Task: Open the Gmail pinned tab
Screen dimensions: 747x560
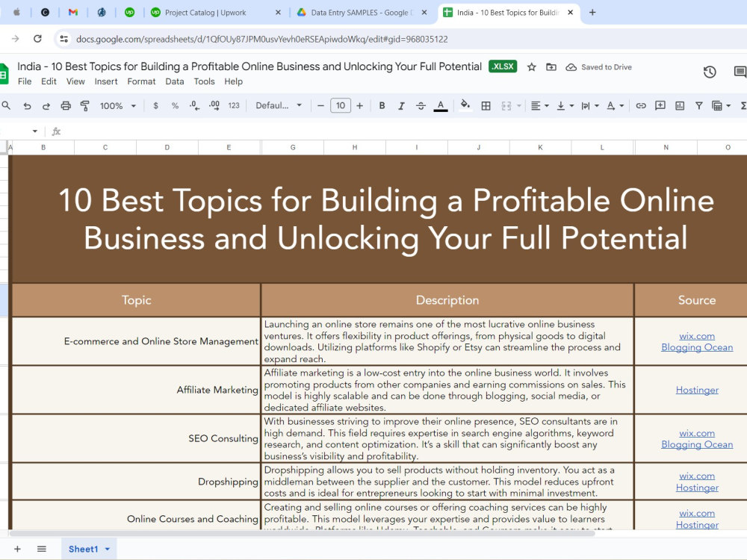Action: pos(73,13)
